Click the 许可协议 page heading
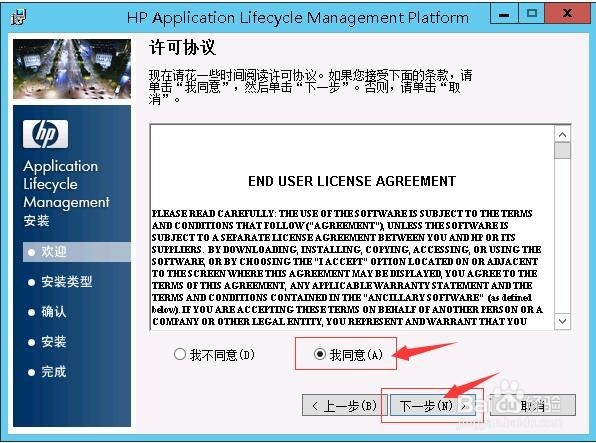Image resolution: width=596 pixels, height=443 pixels. (x=182, y=48)
